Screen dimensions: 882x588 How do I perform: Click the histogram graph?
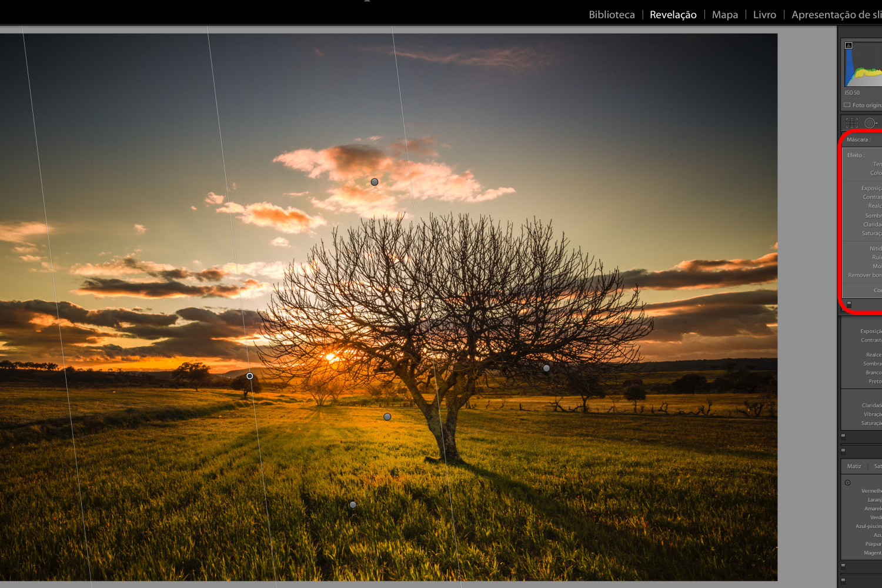(863, 64)
